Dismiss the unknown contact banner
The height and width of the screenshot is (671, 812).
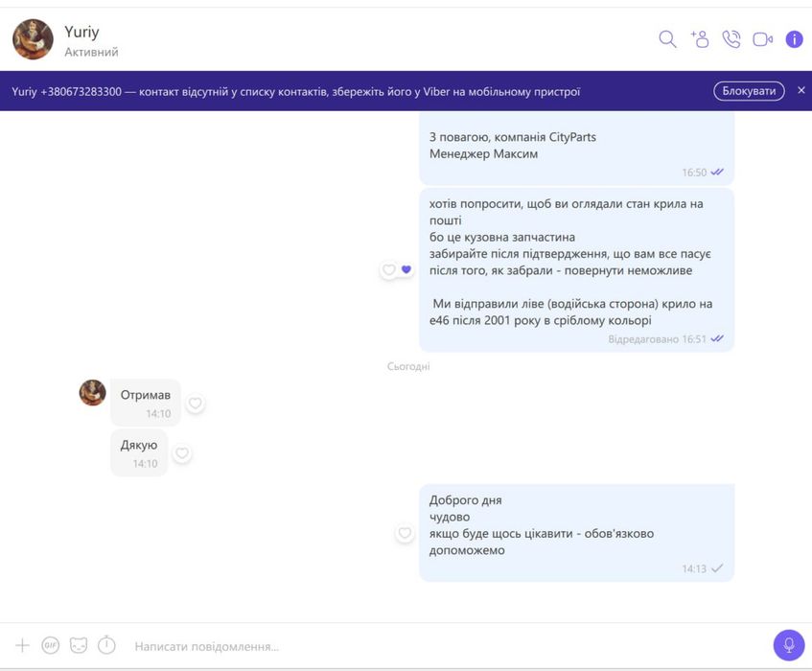click(801, 90)
